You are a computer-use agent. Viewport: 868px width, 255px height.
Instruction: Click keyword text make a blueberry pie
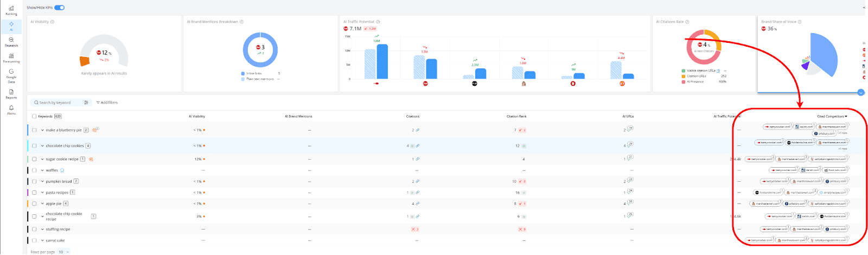pyautogui.click(x=63, y=130)
